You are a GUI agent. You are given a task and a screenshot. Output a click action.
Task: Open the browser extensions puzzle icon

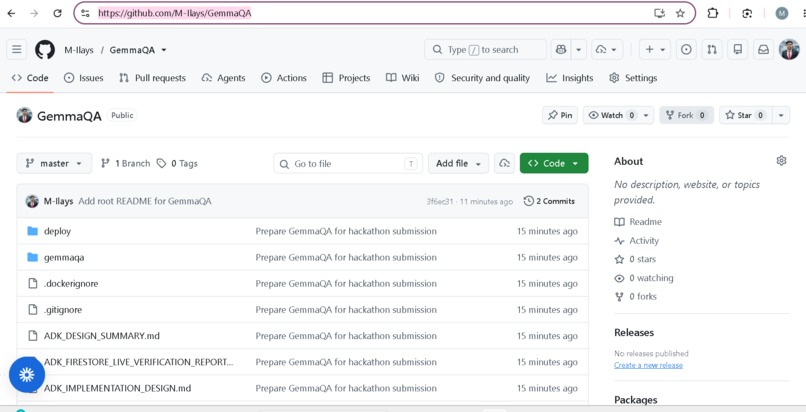pyautogui.click(x=712, y=13)
